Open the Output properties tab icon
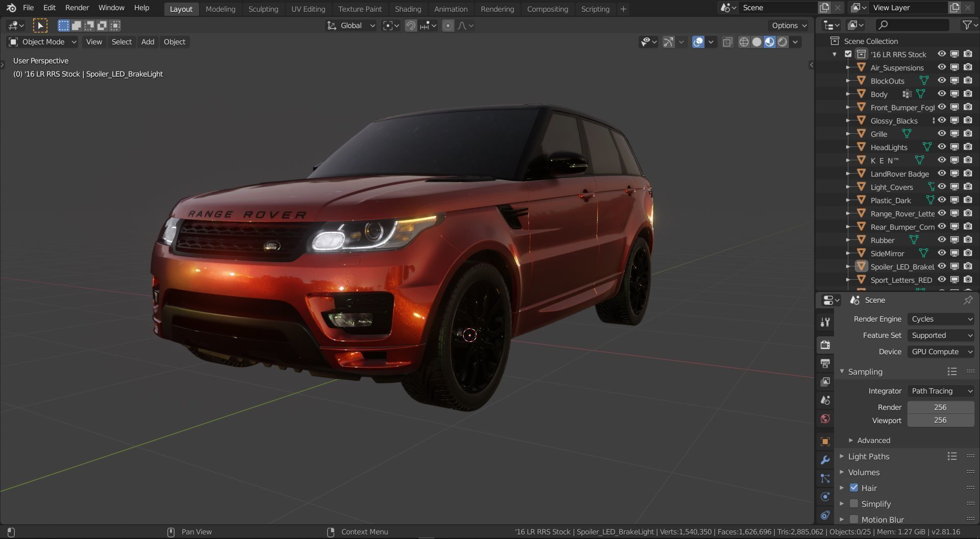Image resolution: width=980 pixels, height=539 pixels. (825, 363)
